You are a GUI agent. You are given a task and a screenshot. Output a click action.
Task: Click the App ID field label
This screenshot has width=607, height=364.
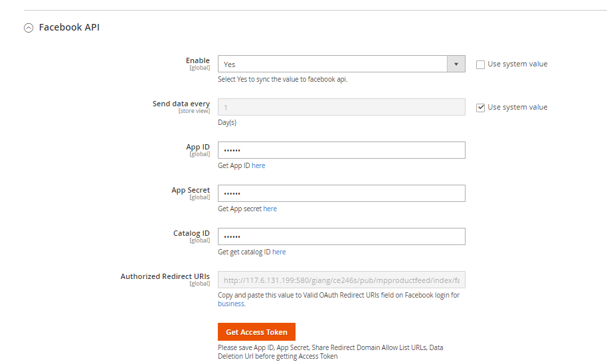197,147
